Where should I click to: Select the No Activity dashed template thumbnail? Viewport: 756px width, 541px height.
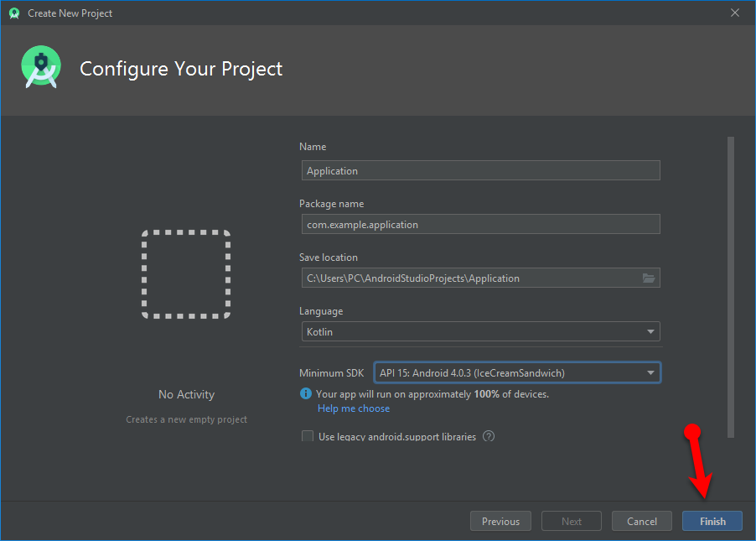[x=186, y=274]
